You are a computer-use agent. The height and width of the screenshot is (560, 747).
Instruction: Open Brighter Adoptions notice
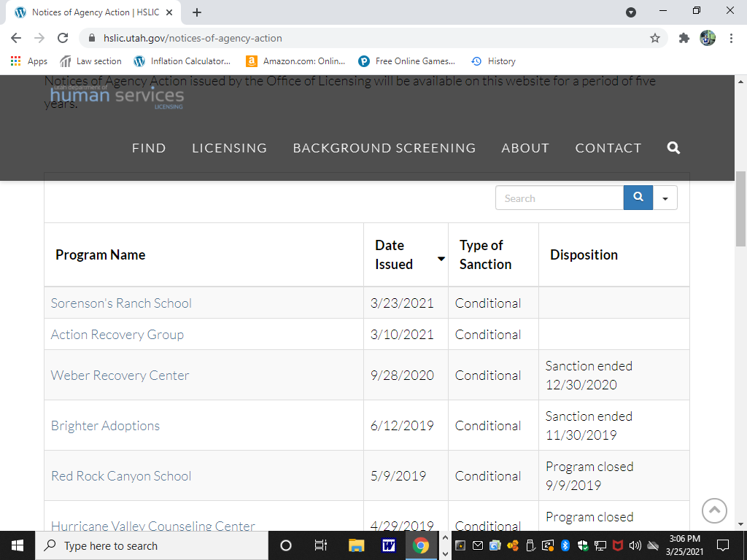pos(105,426)
